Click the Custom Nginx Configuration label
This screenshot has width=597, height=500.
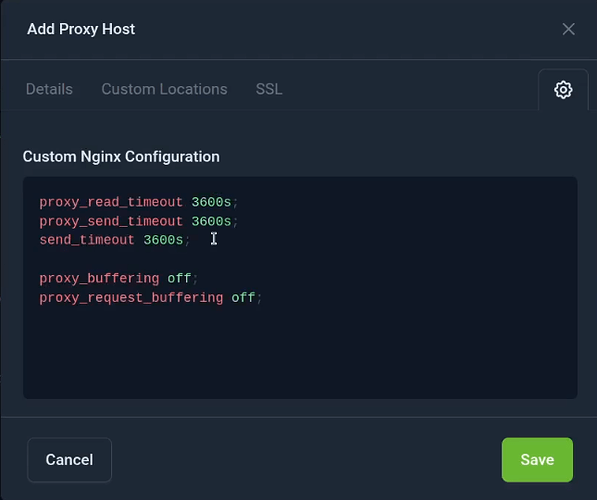[x=121, y=157]
